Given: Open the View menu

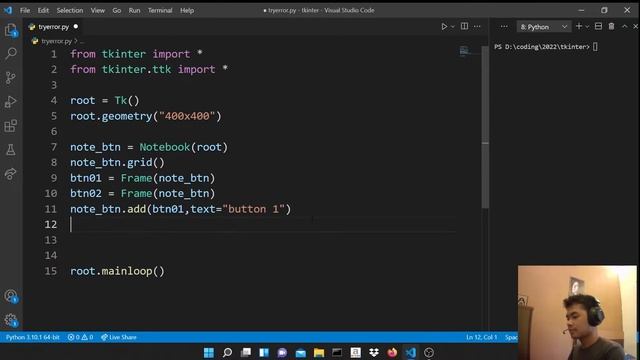Looking at the screenshot, I should coord(98,10).
